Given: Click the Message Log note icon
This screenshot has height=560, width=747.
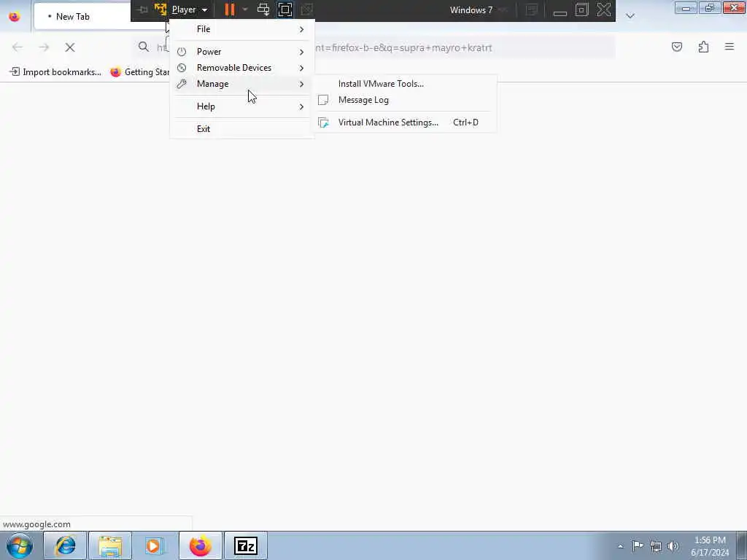Looking at the screenshot, I should click(323, 100).
